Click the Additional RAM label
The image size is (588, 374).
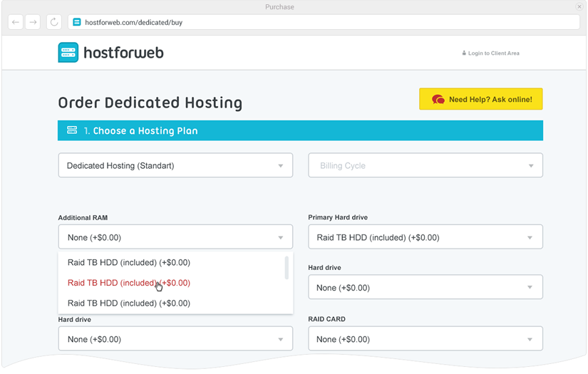(x=83, y=218)
